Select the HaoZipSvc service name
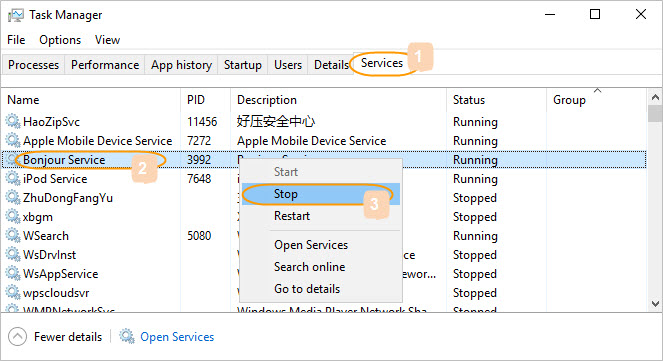This screenshot has height=361, width=663. click(51, 122)
